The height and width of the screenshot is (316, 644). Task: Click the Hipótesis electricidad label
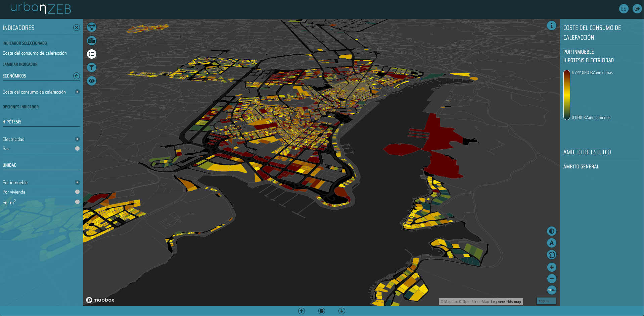point(589,60)
